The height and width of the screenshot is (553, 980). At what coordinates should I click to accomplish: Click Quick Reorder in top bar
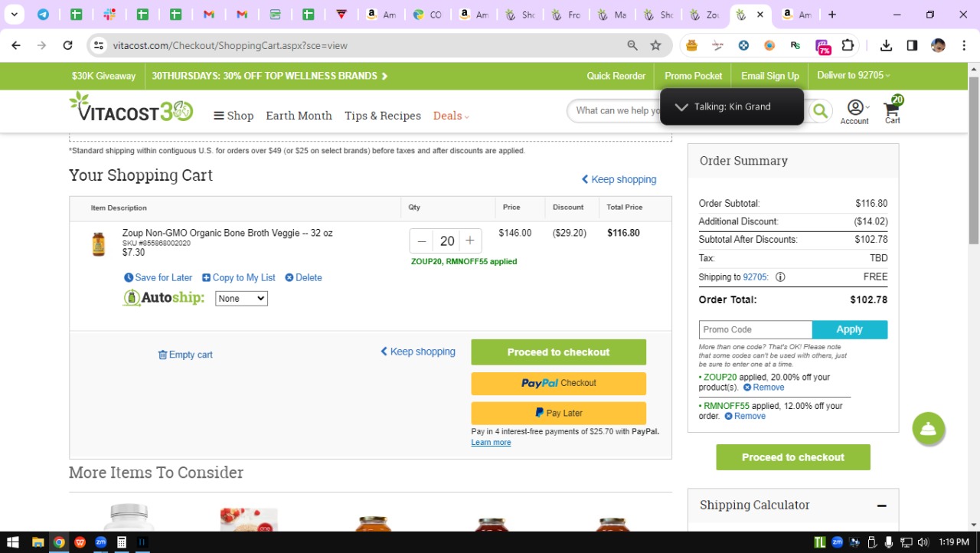(616, 76)
